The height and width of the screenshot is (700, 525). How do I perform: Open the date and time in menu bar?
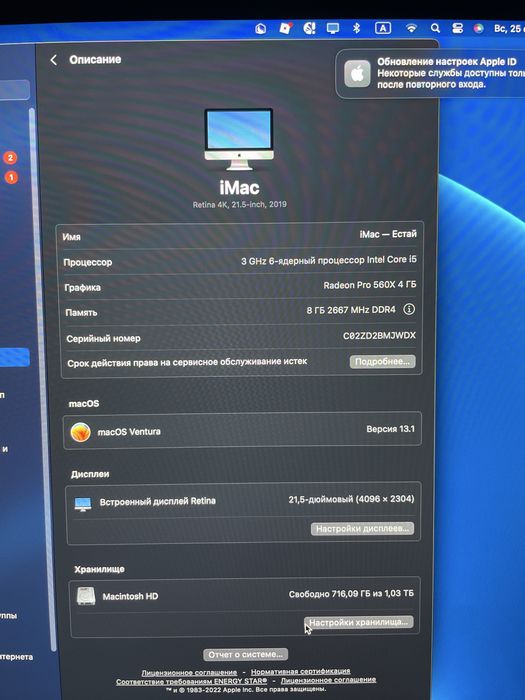coord(509,29)
